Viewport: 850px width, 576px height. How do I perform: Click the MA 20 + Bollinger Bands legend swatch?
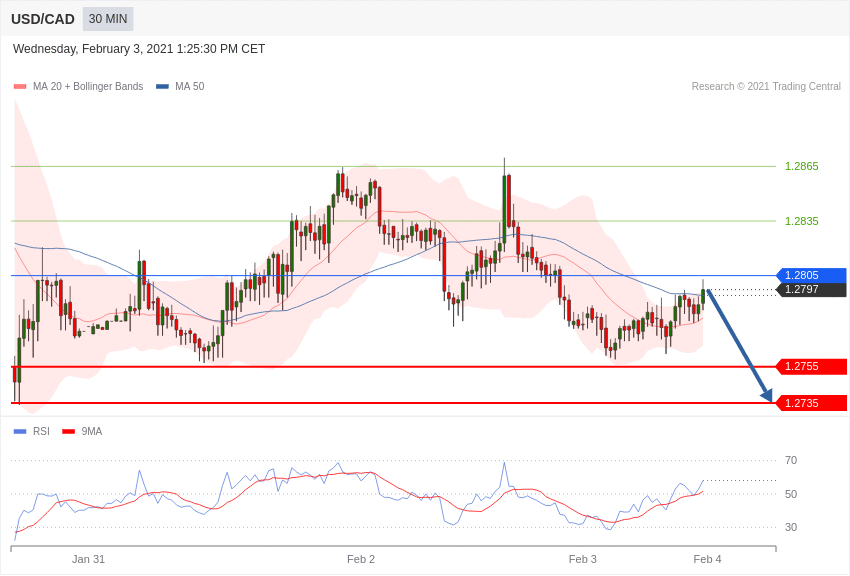point(20,87)
